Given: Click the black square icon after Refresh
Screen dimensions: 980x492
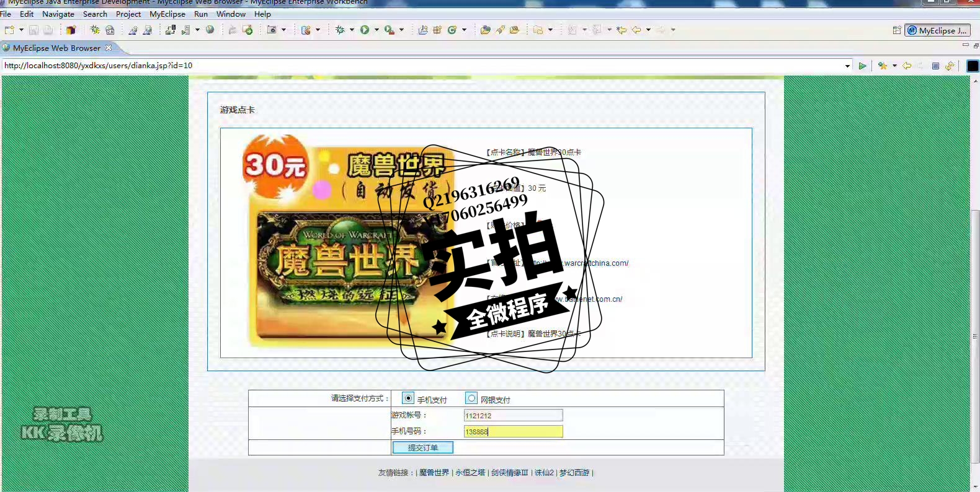Looking at the screenshot, I should tap(973, 66).
